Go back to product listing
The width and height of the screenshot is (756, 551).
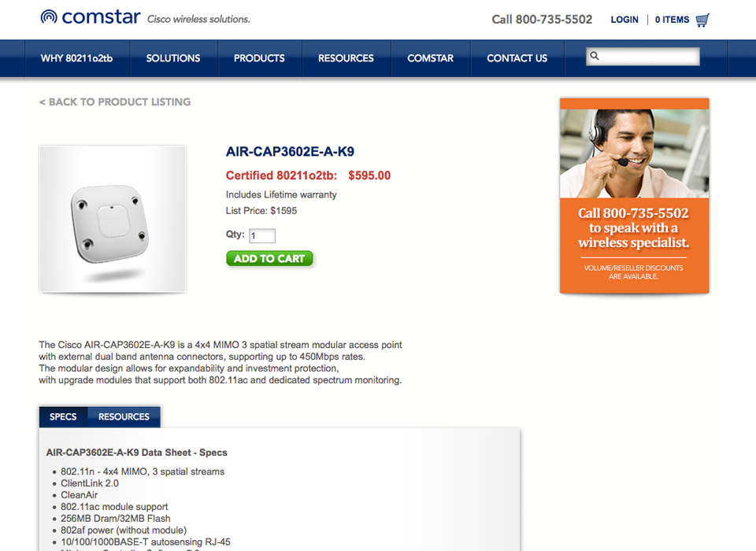(x=115, y=102)
